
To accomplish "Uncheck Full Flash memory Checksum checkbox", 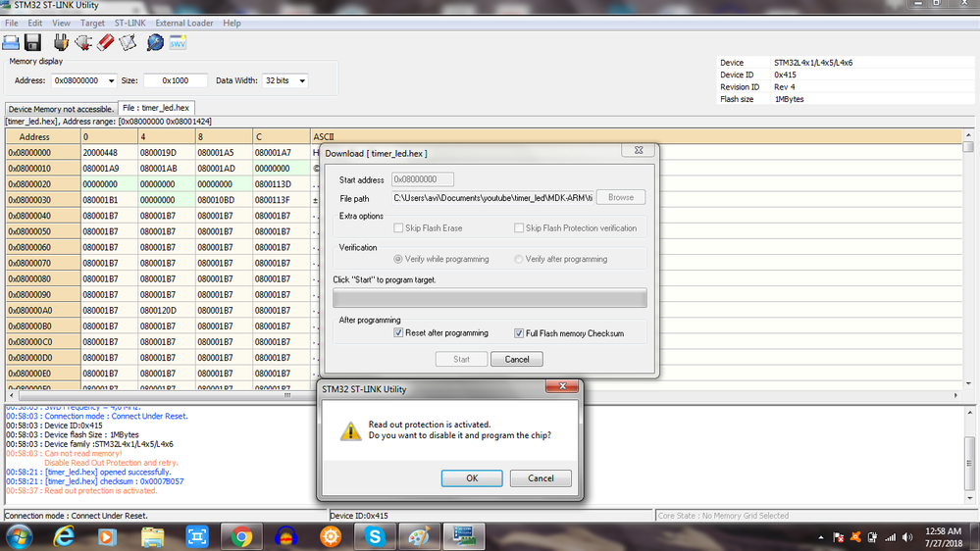I will click(519, 333).
